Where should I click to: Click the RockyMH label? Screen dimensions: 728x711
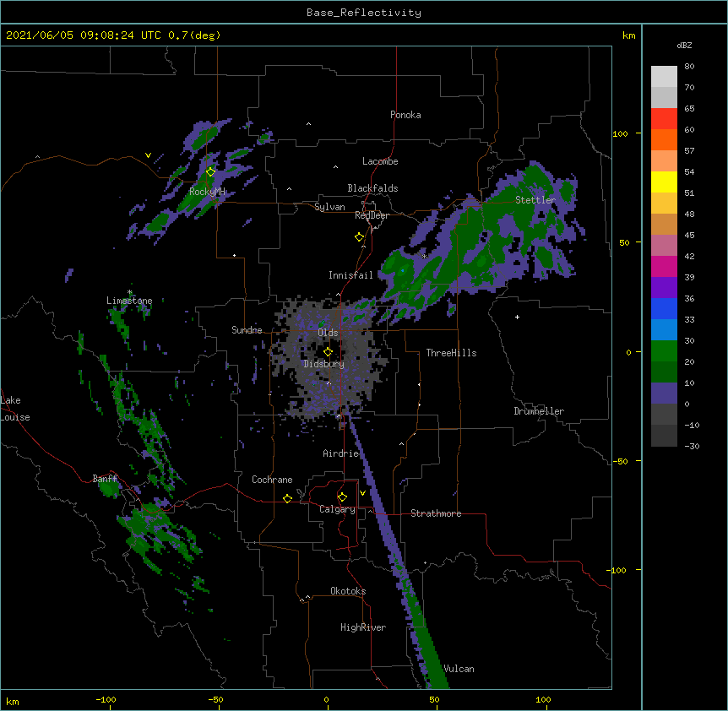(x=207, y=192)
